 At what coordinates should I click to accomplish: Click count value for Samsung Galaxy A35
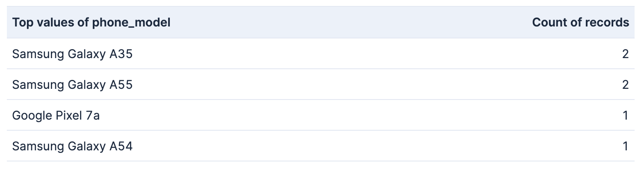point(625,54)
